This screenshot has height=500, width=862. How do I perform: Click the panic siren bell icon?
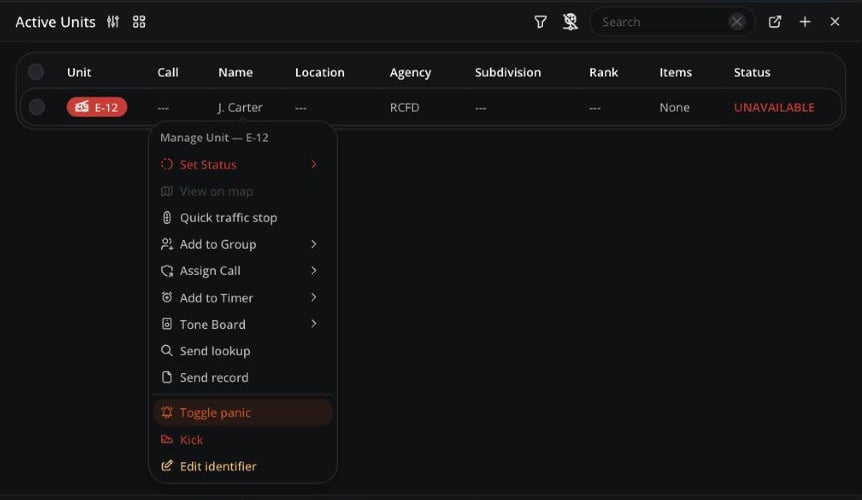coord(167,412)
